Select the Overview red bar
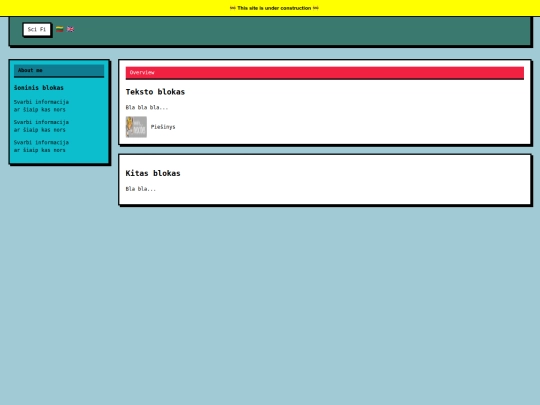 [x=325, y=73]
